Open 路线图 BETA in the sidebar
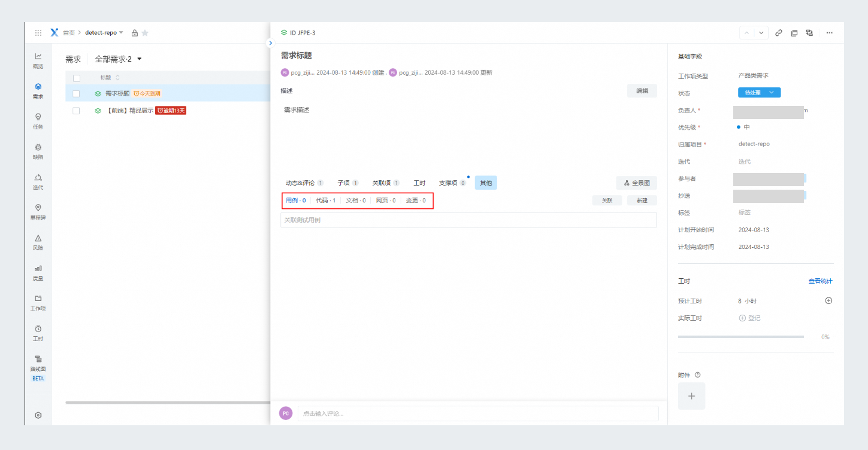This screenshot has height=450, width=868. click(38, 368)
